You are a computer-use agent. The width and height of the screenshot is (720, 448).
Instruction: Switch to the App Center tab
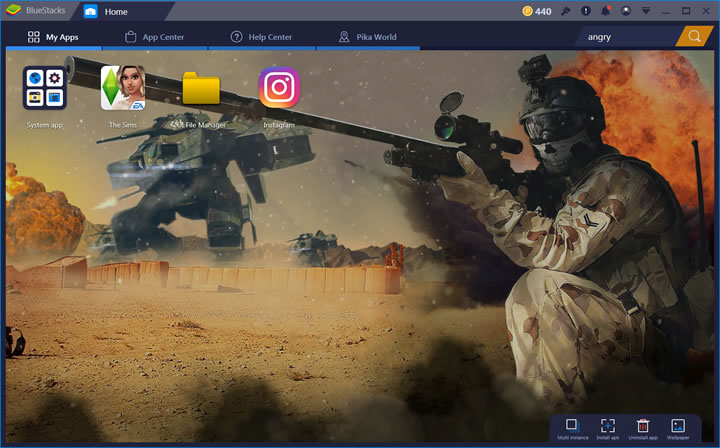pyautogui.click(x=155, y=37)
